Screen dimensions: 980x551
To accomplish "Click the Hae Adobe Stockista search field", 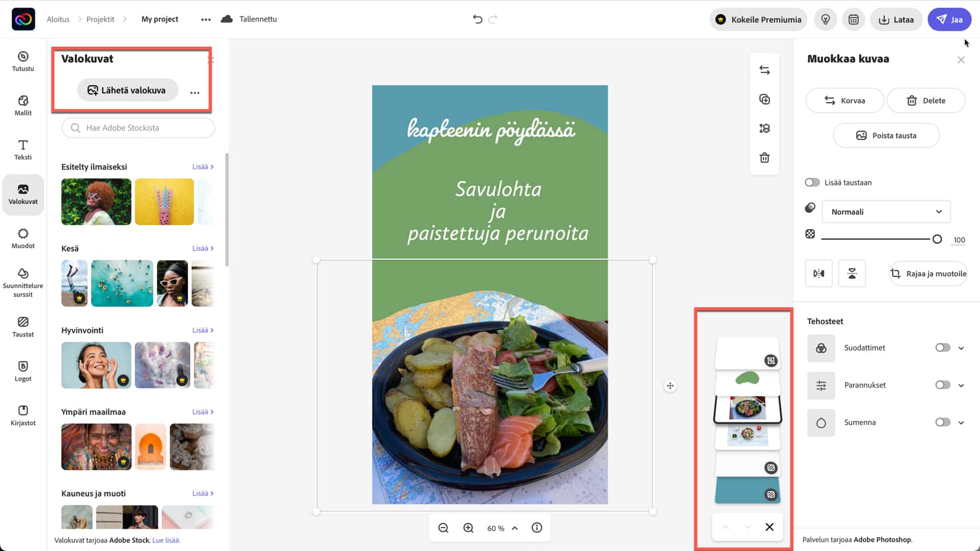I will pyautogui.click(x=138, y=128).
